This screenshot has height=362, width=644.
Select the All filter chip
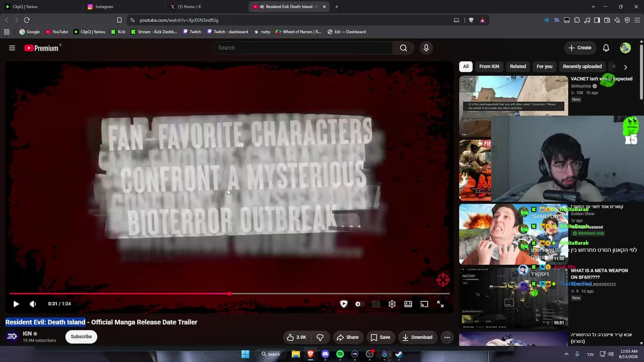tap(466, 66)
